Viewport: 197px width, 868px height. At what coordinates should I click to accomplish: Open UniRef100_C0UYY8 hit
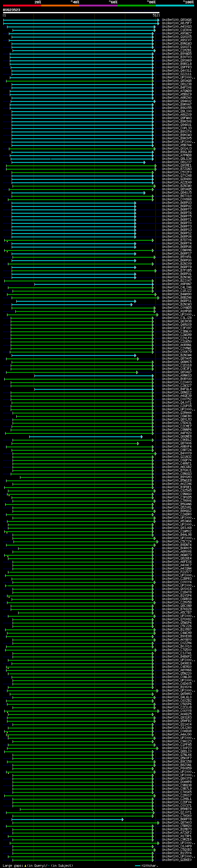[x=176, y=711]
